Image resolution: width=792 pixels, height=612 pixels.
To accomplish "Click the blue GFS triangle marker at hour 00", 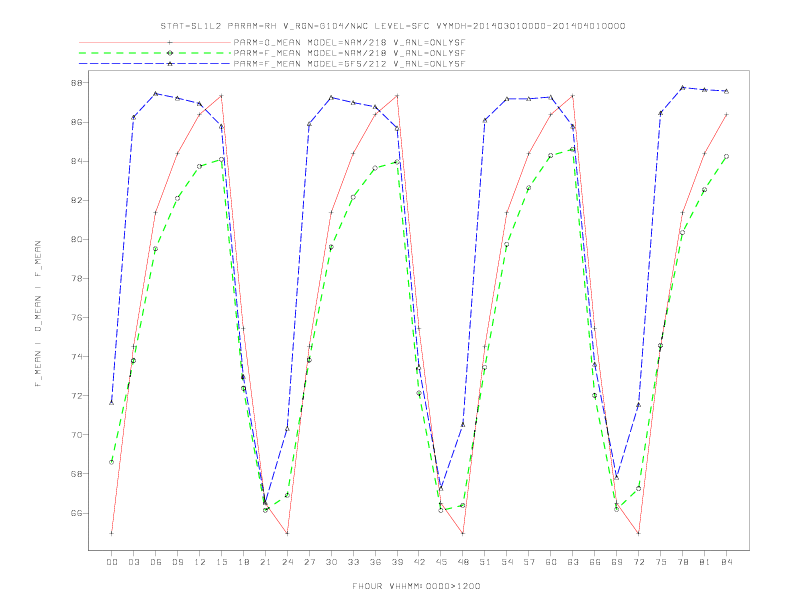I will click(x=112, y=402).
